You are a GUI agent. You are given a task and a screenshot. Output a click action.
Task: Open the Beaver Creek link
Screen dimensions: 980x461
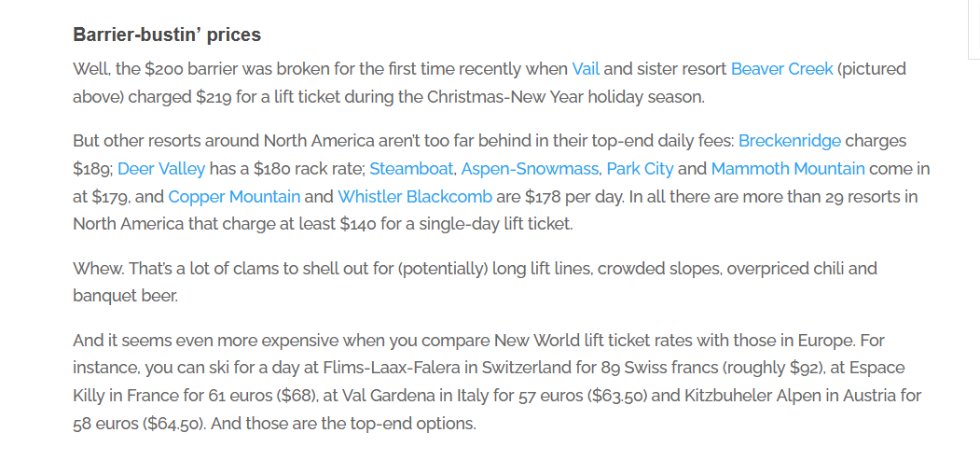tap(782, 69)
